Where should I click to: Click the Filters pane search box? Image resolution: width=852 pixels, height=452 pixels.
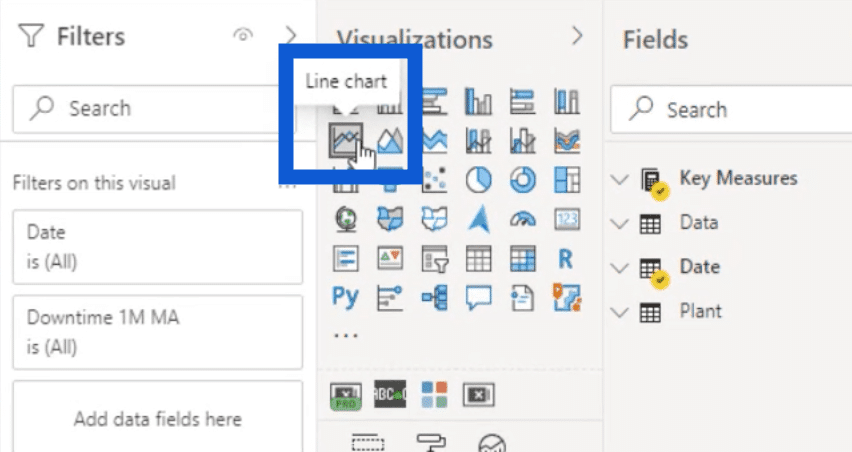coord(155,109)
